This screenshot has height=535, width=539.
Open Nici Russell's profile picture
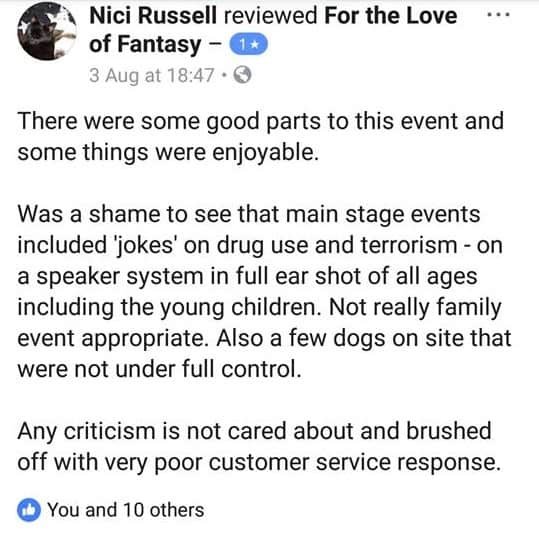47,31
